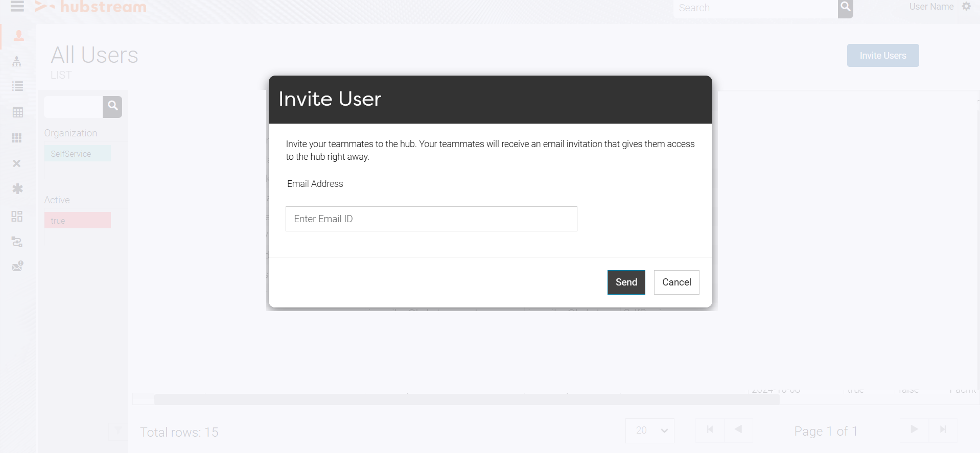The height and width of the screenshot is (453, 980).
Task: Open the settings gear near User Name
Action: pyautogui.click(x=966, y=7)
